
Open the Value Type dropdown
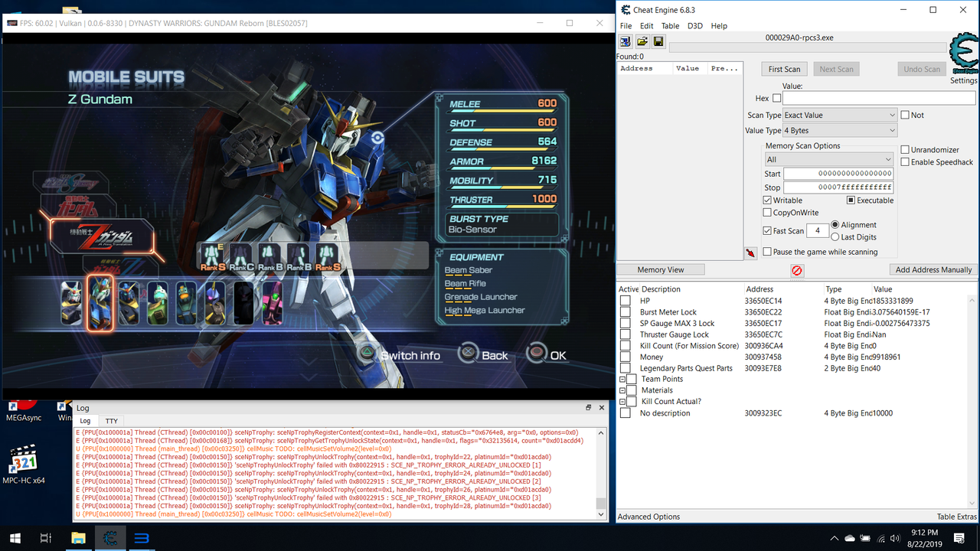pos(840,130)
